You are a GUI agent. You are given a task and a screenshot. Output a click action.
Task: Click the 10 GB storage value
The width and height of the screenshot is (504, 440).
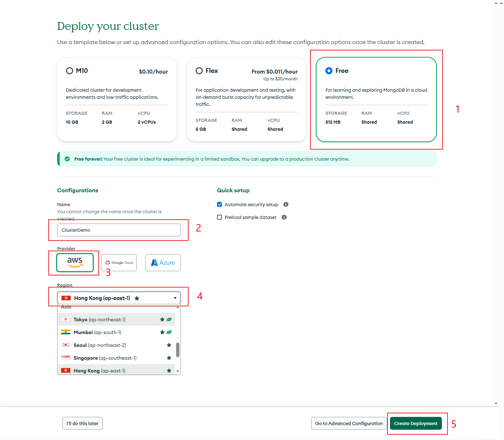click(72, 122)
